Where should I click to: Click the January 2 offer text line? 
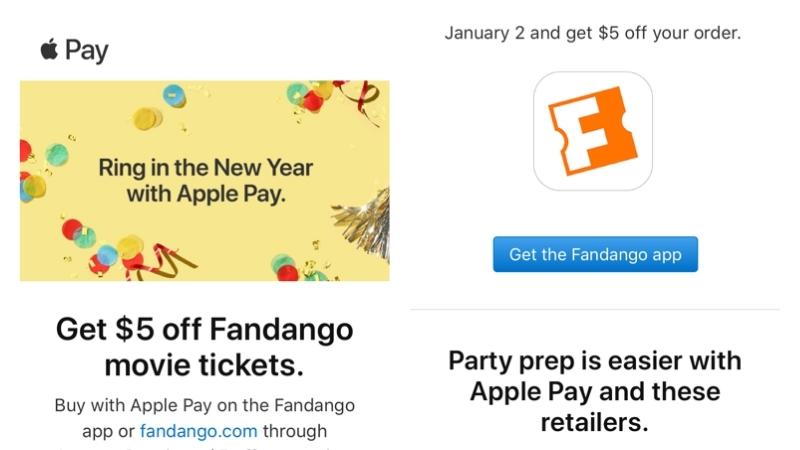click(x=593, y=33)
